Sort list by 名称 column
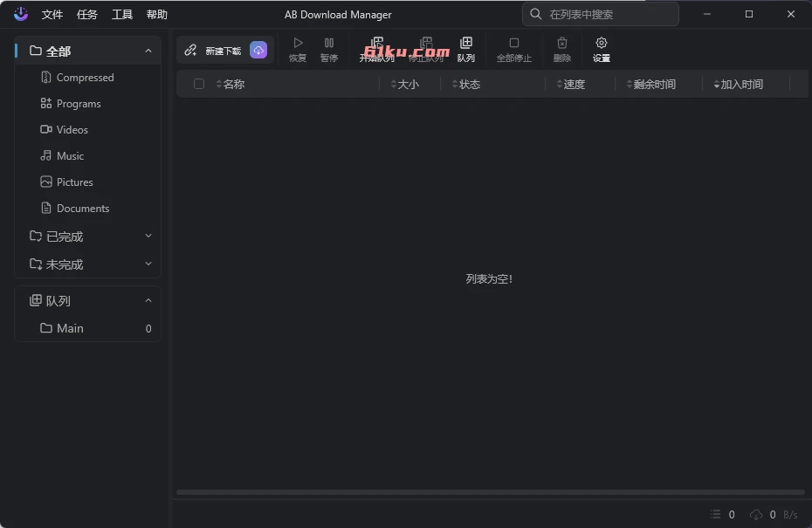 [x=231, y=84]
